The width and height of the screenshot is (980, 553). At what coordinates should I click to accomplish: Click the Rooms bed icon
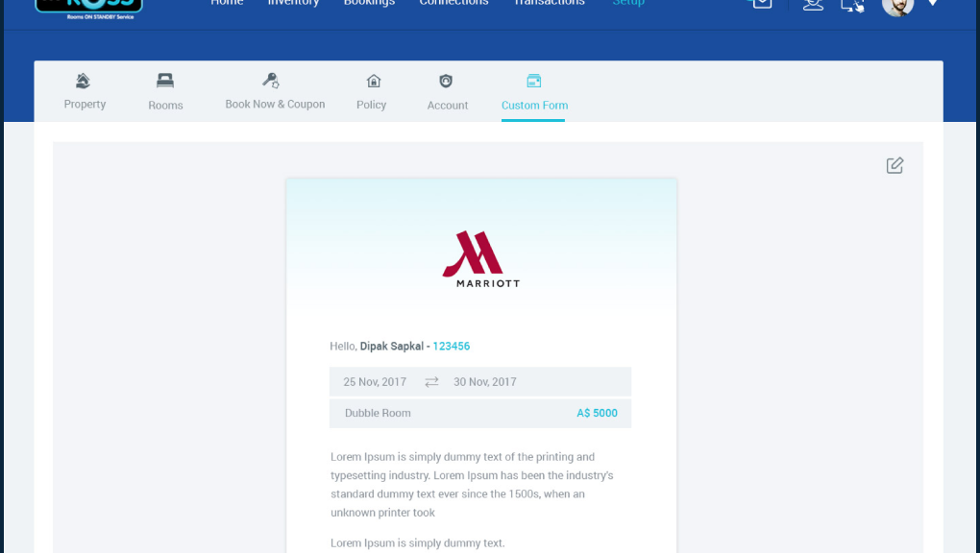pos(165,81)
